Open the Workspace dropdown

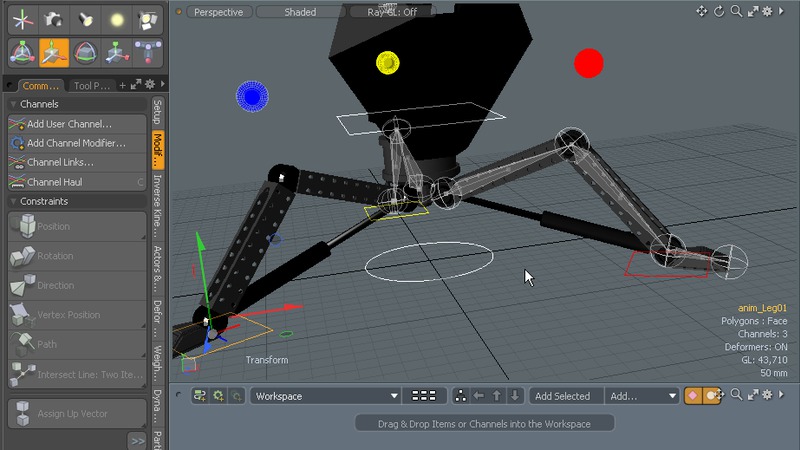click(x=325, y=396)
